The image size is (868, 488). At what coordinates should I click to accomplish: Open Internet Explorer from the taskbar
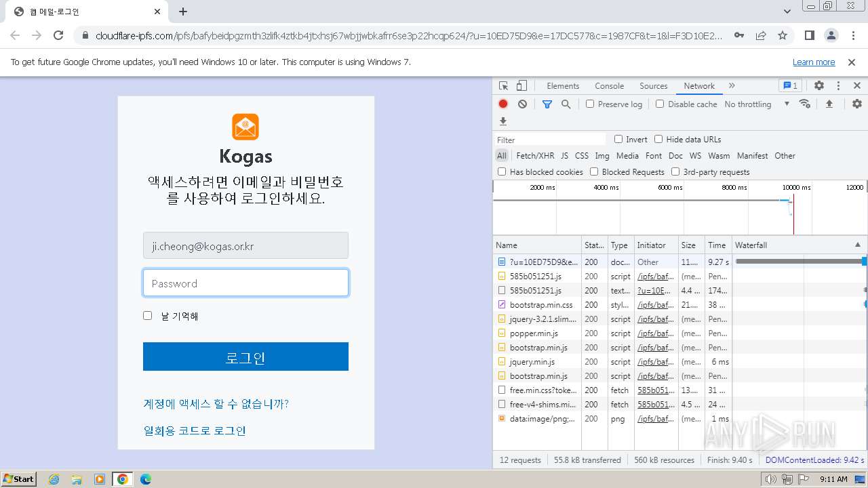point(54,479)
